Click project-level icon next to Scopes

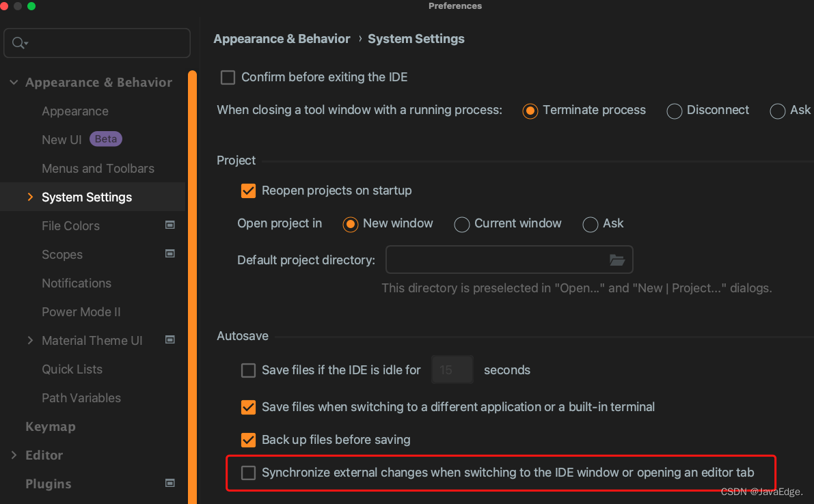(169, 253)
